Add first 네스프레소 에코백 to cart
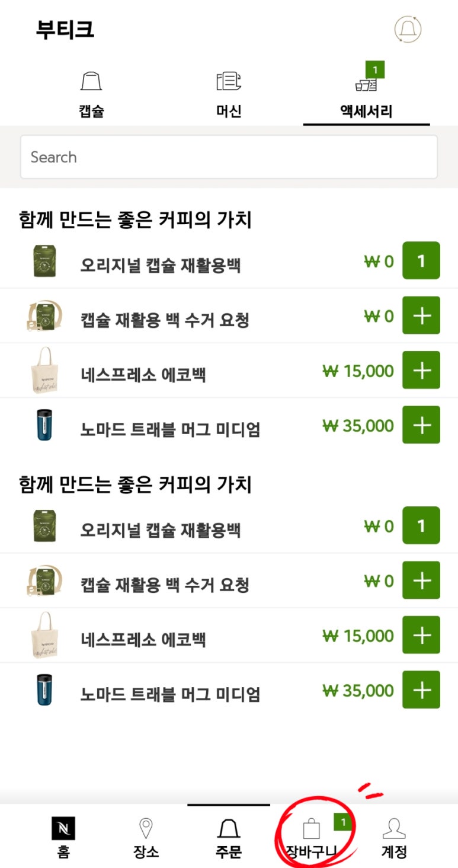Viewport: 458px width, 868px height. click(421, 370)
